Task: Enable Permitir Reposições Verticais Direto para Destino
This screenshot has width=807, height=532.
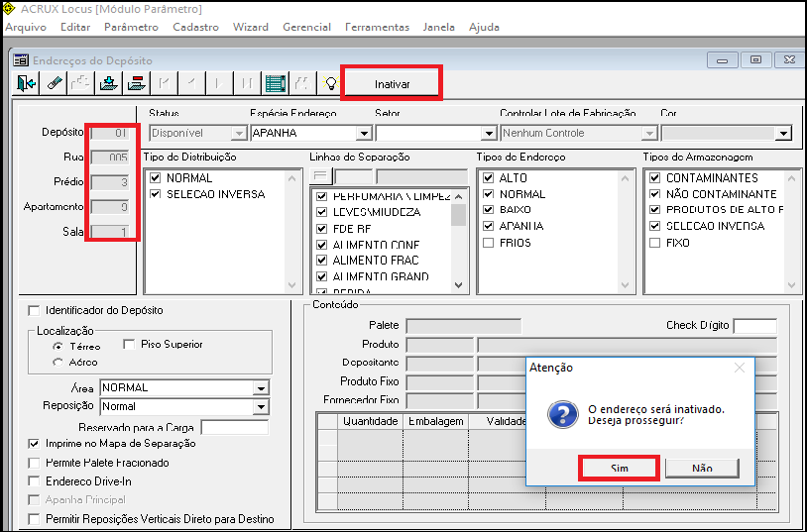Action: [x=34, y=518]
